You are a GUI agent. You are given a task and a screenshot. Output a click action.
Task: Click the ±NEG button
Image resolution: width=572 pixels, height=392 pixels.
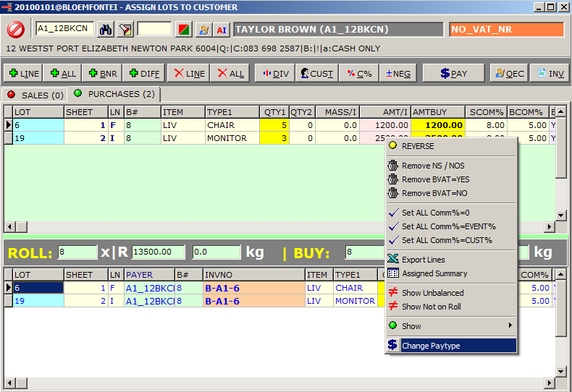point(398,73)
